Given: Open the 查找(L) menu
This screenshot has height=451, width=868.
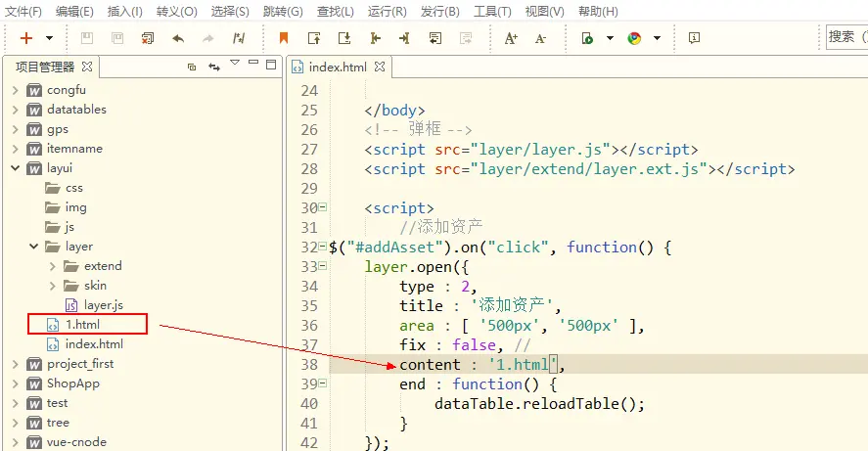Looking at the screenshot, I should [x=336, y=11].
